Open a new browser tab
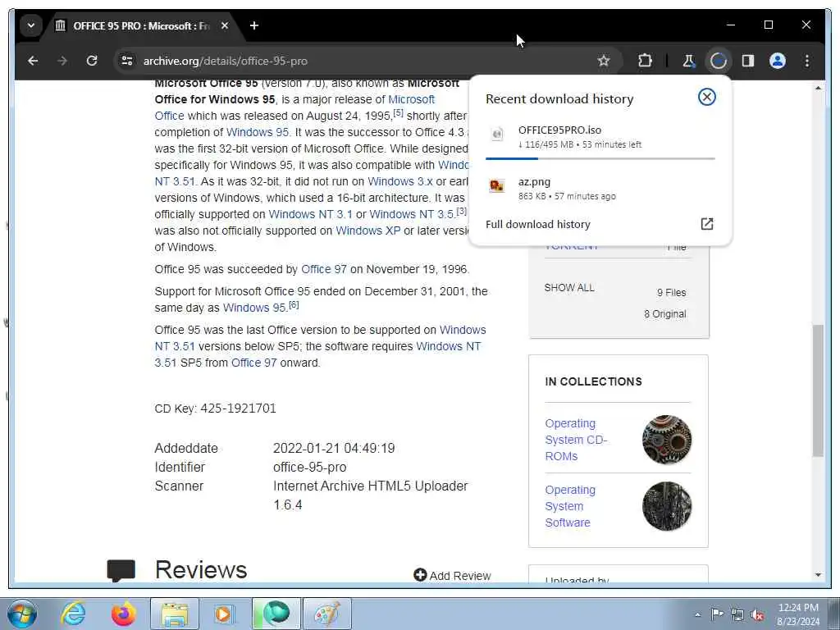840x630 pixels. click(254, 25)
